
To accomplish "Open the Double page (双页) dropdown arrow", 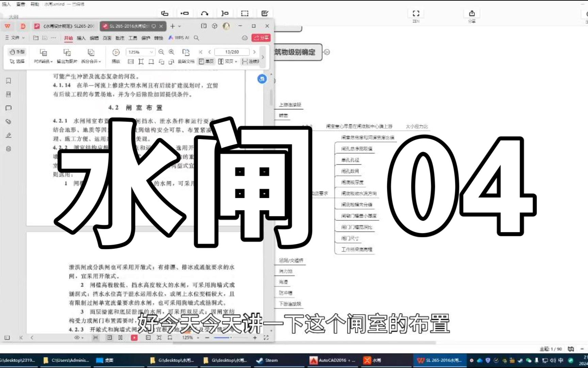I will [x=236, y=62].
